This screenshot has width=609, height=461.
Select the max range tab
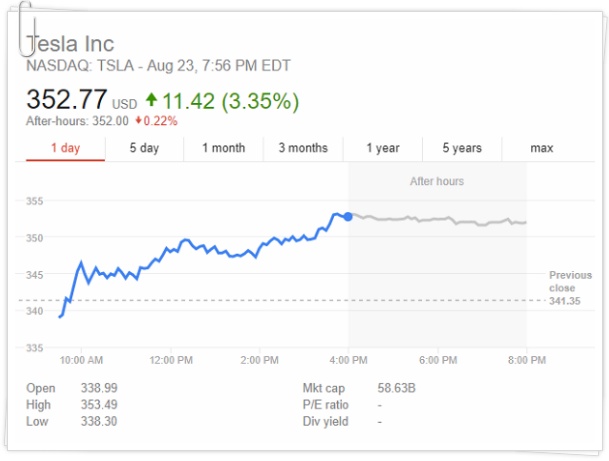click(542, 148)
